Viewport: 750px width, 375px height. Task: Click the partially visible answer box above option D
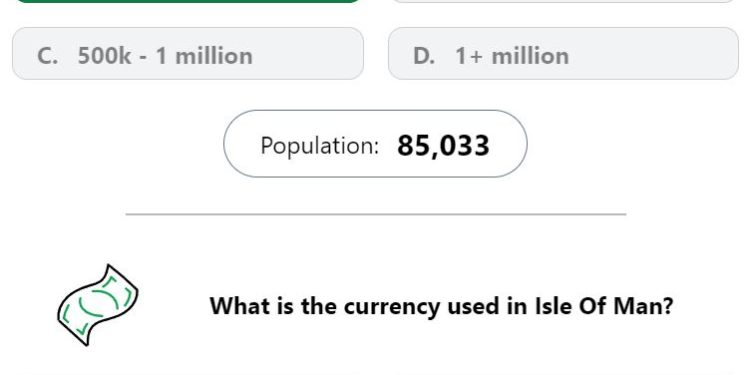pyautogui.click(x=563, y=1)
